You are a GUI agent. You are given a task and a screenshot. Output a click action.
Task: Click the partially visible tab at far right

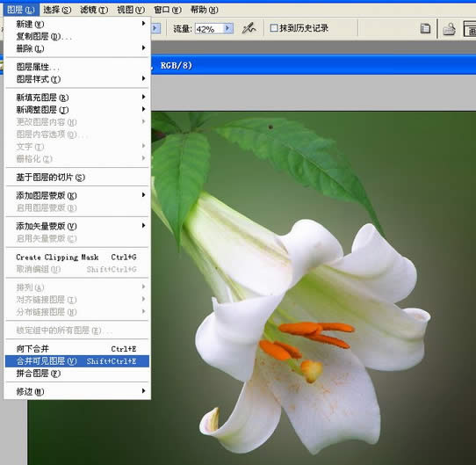(x=470, y=29)
